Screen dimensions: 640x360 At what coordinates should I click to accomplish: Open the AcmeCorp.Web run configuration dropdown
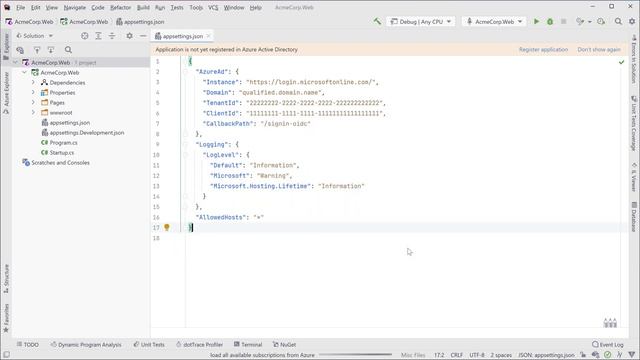[x=494, y=22]
